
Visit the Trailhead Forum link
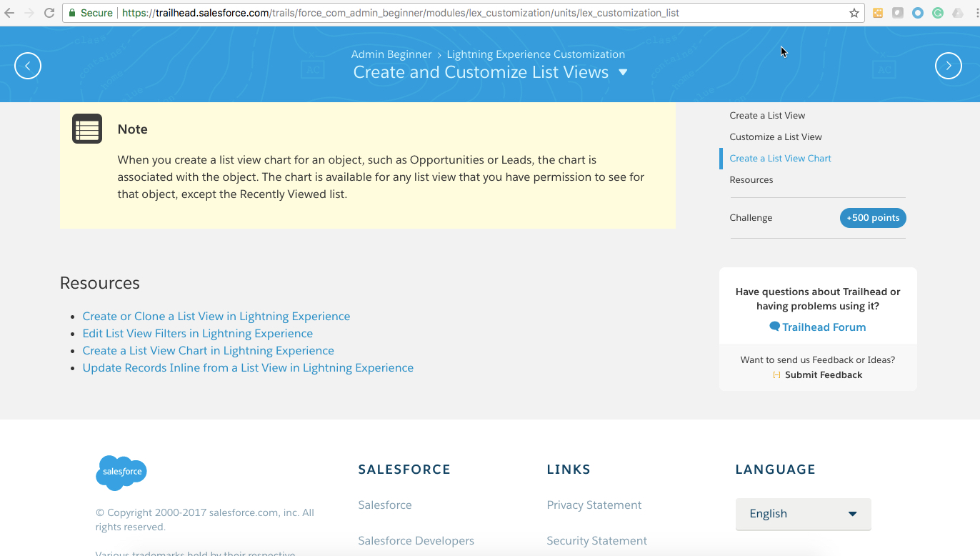[824, 327]
